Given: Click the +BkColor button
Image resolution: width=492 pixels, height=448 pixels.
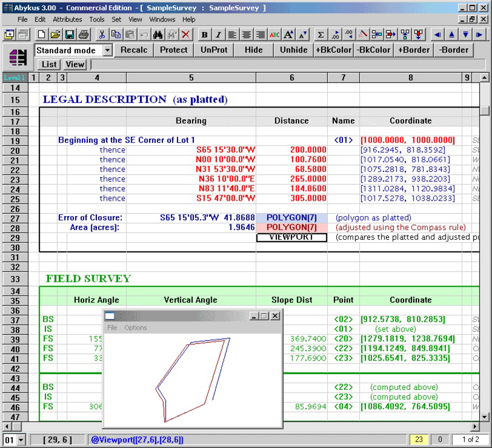Looking at the screenshot, I should click(x=333, y=50).
